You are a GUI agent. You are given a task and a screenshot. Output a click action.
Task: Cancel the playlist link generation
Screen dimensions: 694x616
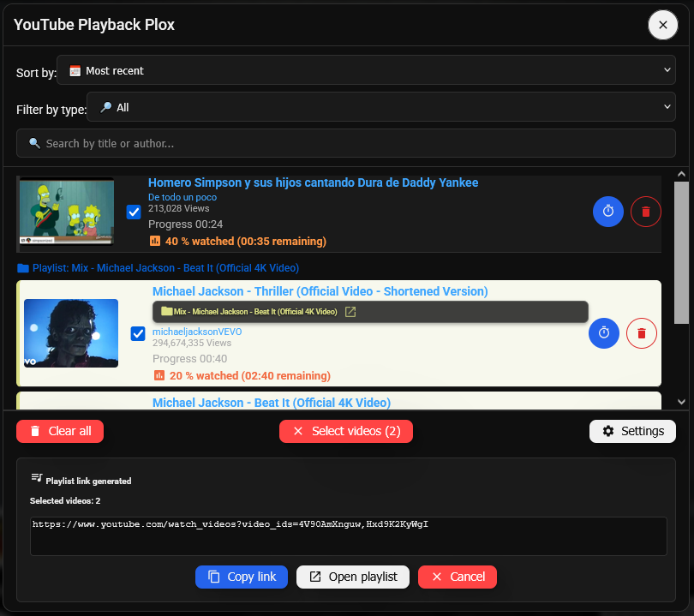click(x=458, y=577)
